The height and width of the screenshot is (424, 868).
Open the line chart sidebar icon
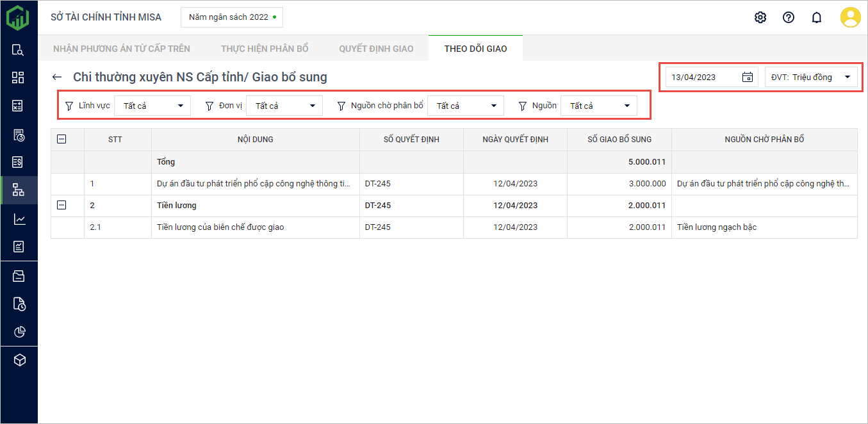point(19,219)
